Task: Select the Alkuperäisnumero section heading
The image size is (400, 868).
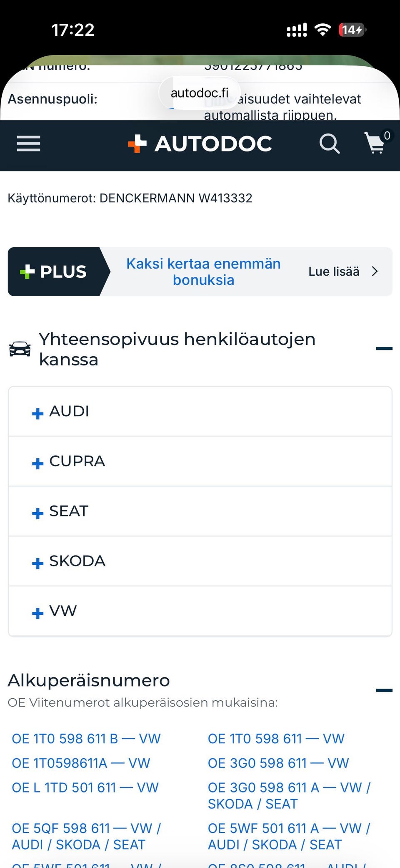Action: pos(89,680)
